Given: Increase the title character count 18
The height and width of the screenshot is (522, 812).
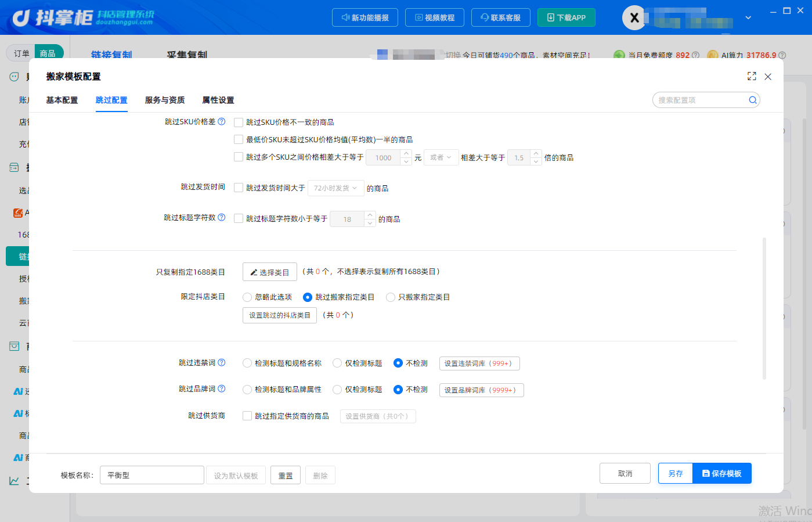Looking at the screenshot, I should click(370, 215).
